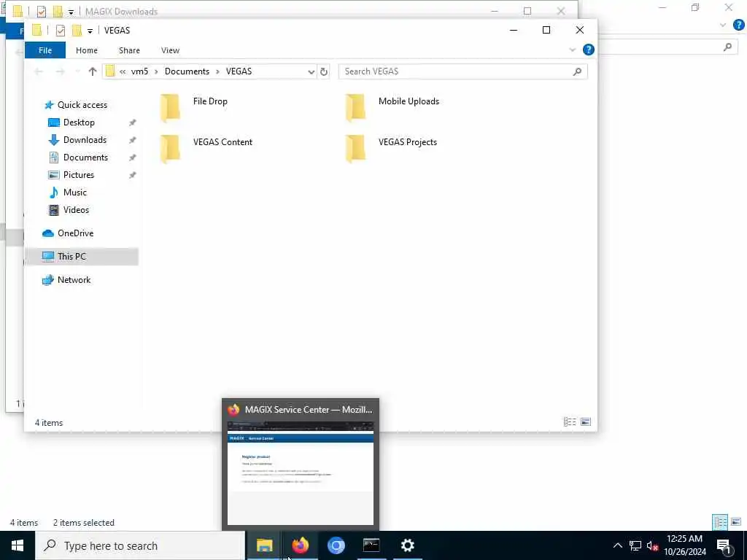Image resolution: width=747 pixels, height=560 pixels.
Task: Open File Explorer from the taskbar
Action: click(x=264, y=545)
